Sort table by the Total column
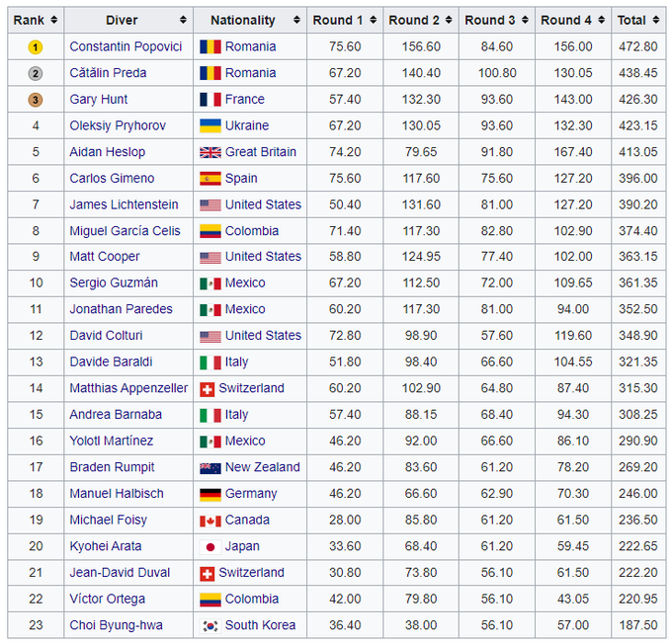Image resolution: width=672 pixels, height=644 pixels. [637, 20]
